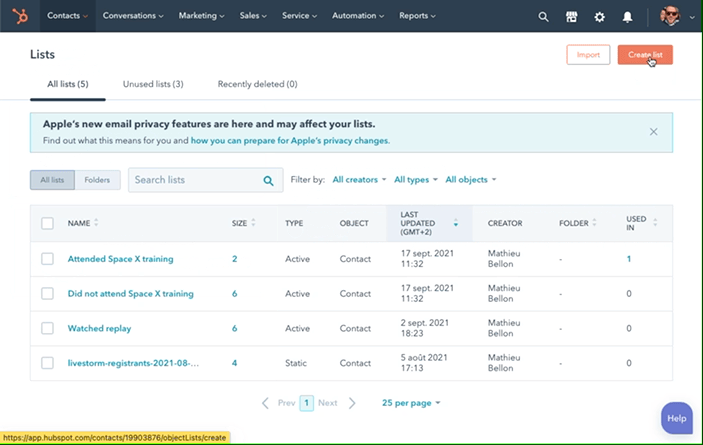Click the Create list button
The height and width of the screenshot is (445, 703).
click(x=645, y=55)
